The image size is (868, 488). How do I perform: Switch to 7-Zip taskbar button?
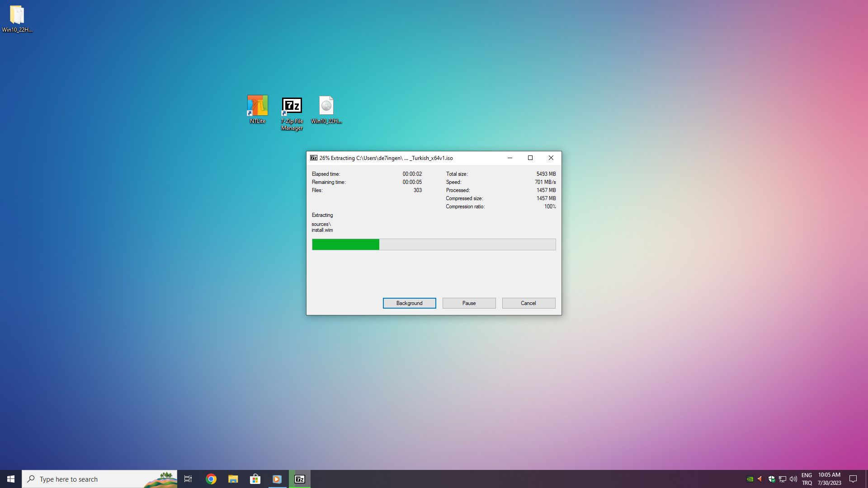(300, 479)
